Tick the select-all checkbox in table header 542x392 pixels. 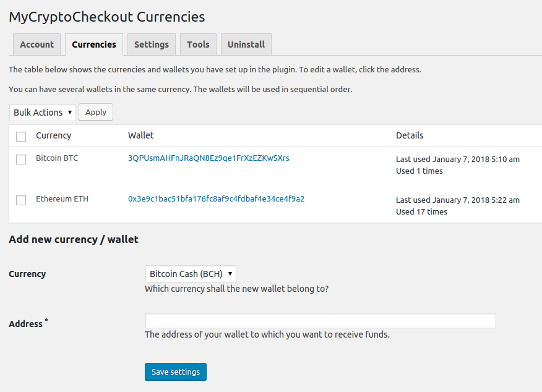(21, 137)
